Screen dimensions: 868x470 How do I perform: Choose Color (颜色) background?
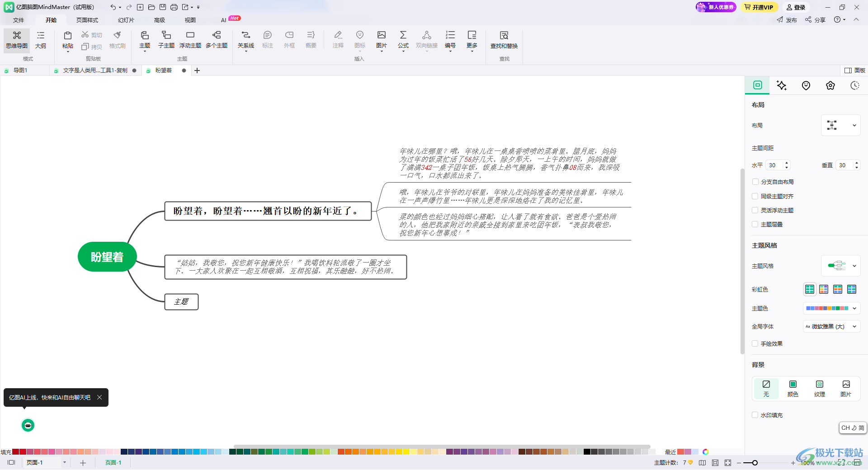[793, 388]
